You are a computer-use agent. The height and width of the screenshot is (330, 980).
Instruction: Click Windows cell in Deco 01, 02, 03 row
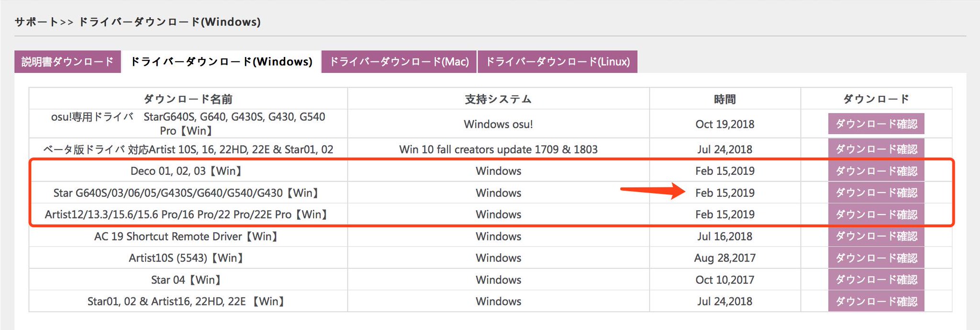tap(498, 171)
